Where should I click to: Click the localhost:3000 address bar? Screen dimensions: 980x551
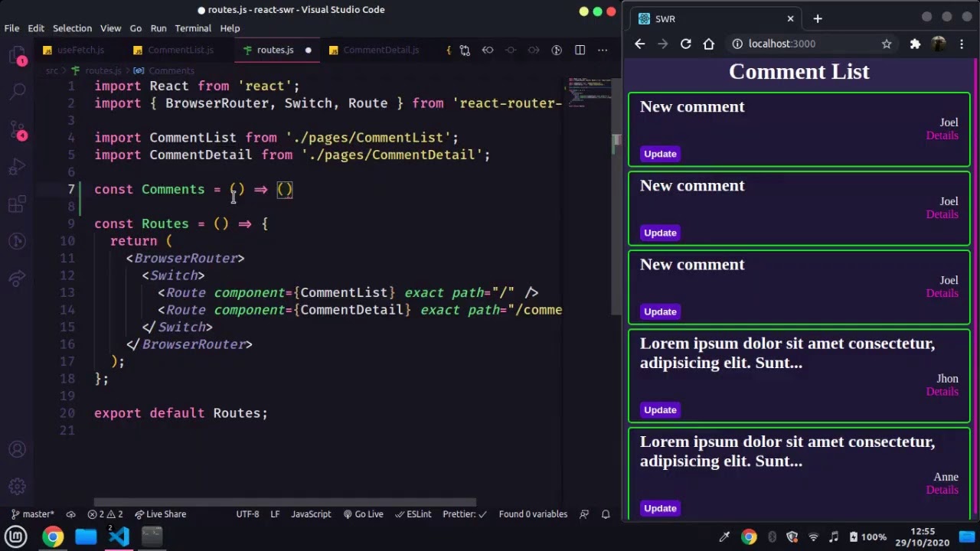[812, 44]
